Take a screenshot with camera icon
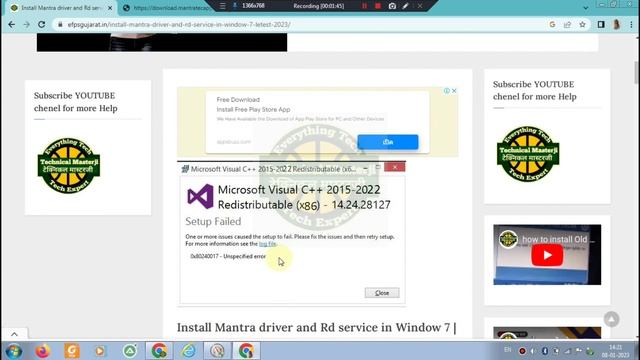The image size is (640, 360). click(392, 6)
